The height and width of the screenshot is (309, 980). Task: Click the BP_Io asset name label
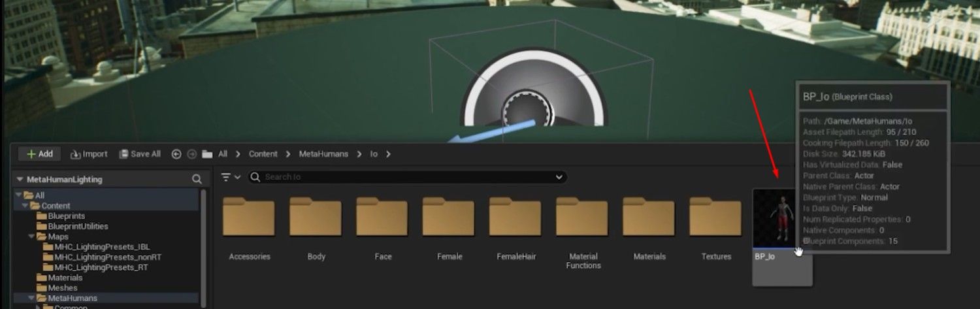(765, 257)
